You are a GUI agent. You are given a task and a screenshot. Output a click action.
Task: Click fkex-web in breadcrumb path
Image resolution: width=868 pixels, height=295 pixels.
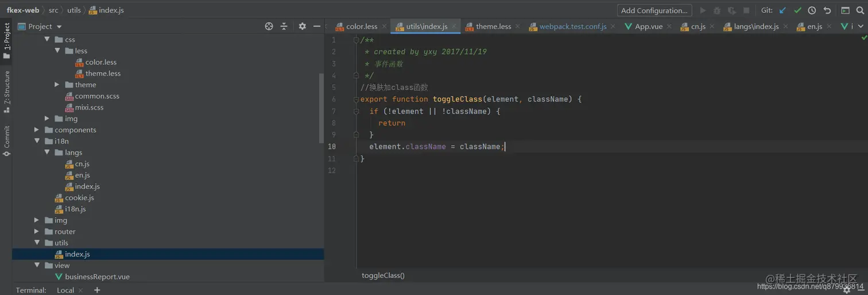pyautogui.click(x=23, y=10)
